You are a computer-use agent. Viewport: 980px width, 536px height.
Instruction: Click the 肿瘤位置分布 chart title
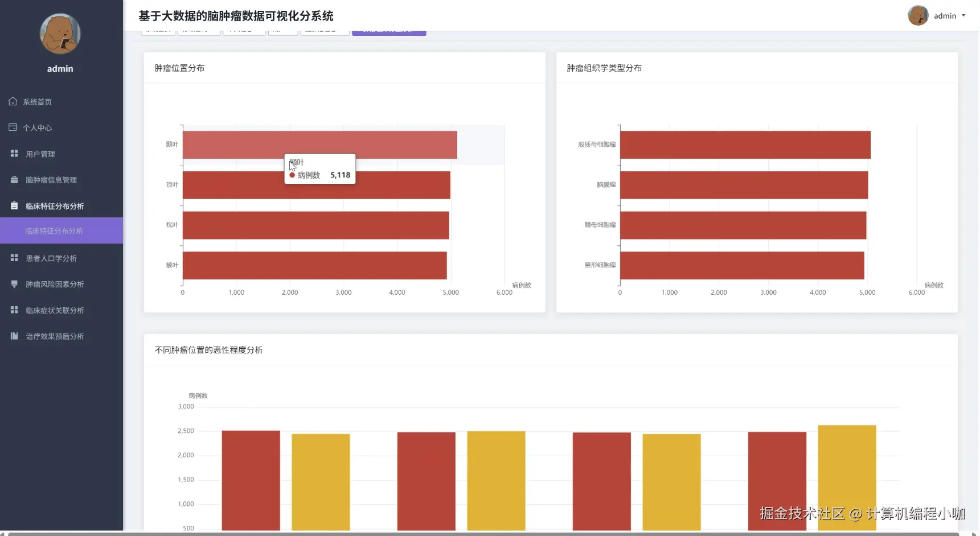(x=179, y=68)
